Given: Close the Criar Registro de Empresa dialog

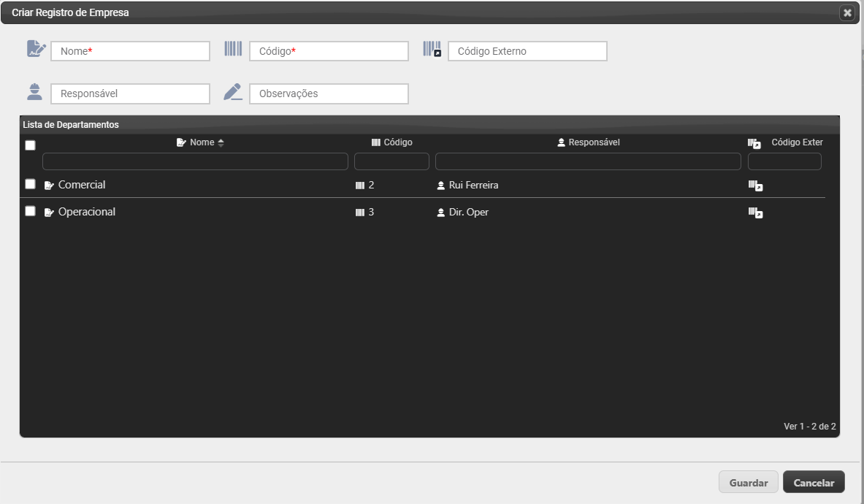Looking at the screenshot, I should tap(847, 12).
